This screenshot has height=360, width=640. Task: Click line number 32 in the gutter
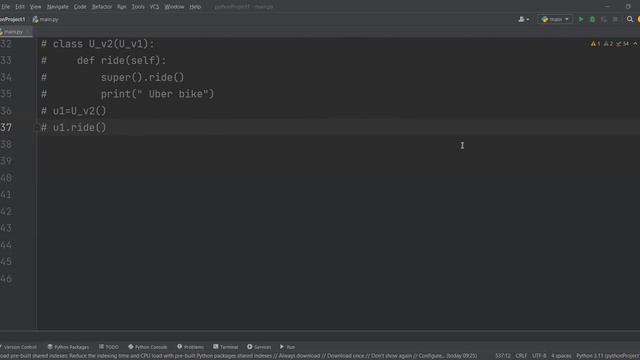(x=6, y=44)
